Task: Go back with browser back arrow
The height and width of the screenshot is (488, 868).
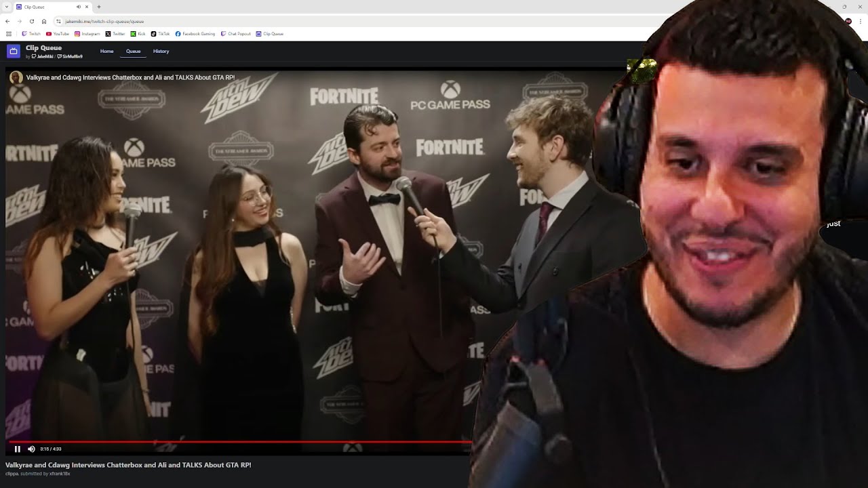Action: (7, 21)
